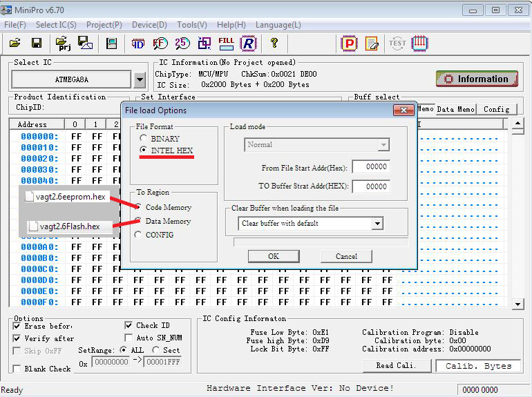Viewport: 532px width, 397px height.
Task: Toggle the Check ID checkbox
Action: (x=129, y=325)
